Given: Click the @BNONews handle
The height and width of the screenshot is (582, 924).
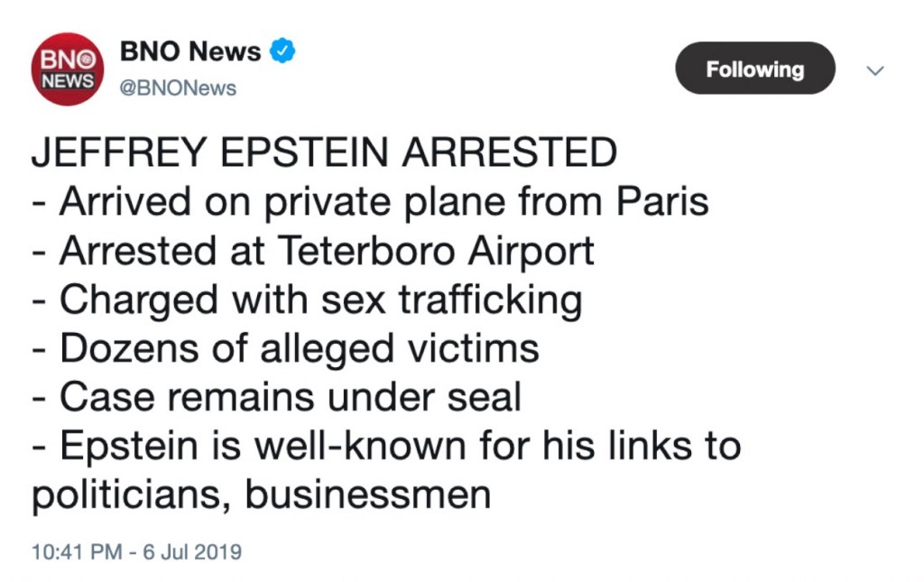Looking at the screenshot, I should coord(178,88).
